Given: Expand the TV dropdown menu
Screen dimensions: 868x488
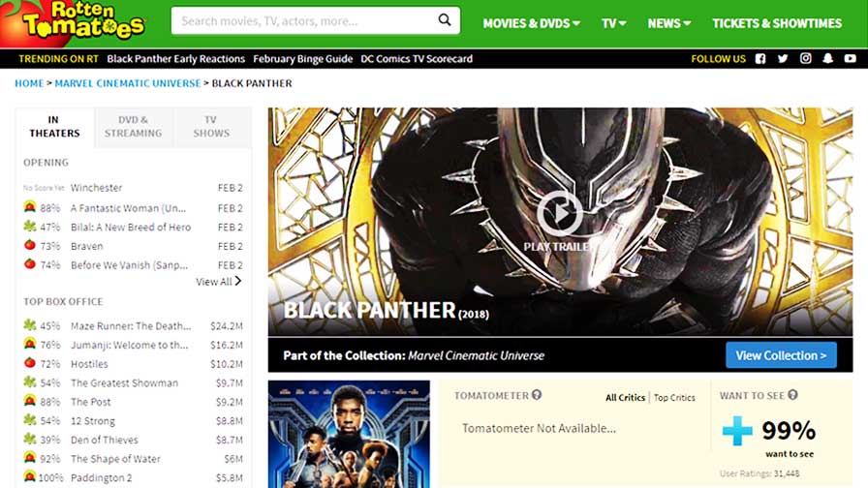Looking at the screenshot, I should (x=614, y=23).
